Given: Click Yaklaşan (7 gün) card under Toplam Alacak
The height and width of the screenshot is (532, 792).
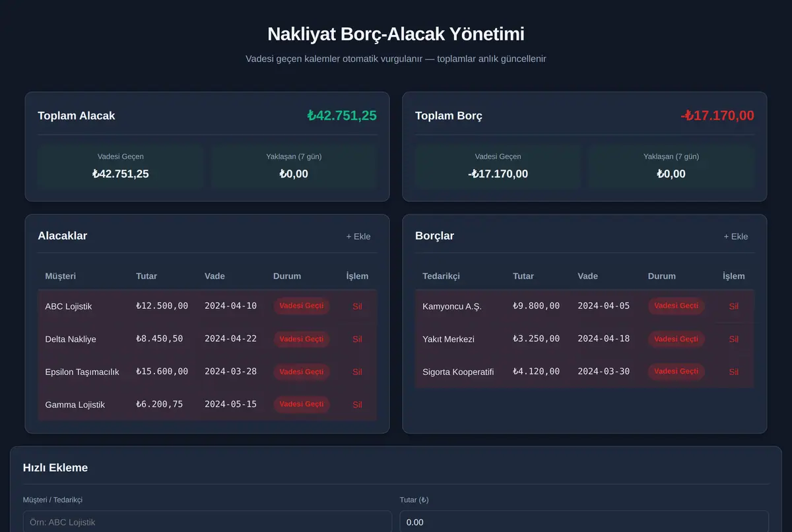Looking at the screenshot, I should 294,166.
